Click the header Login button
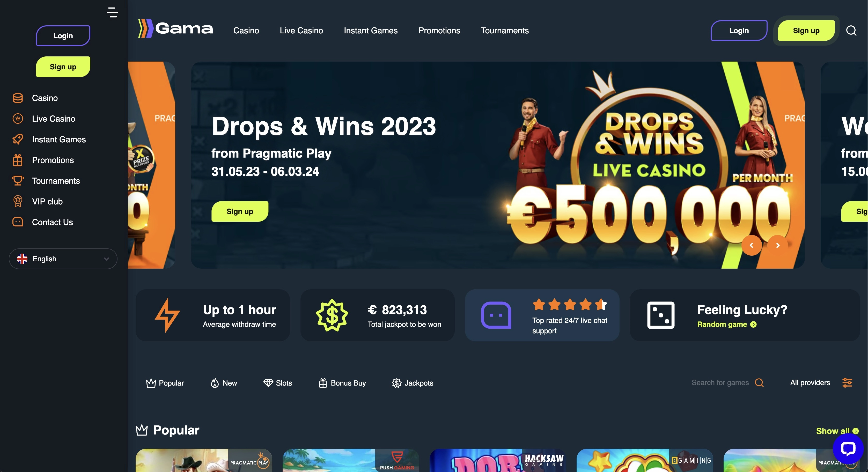868x472 pixels. pos(739,31)
